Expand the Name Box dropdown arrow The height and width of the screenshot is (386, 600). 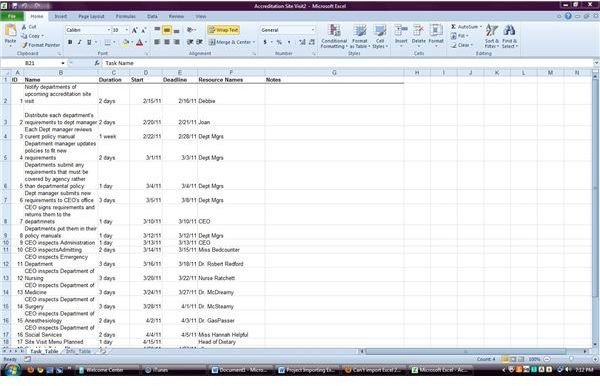63,63
